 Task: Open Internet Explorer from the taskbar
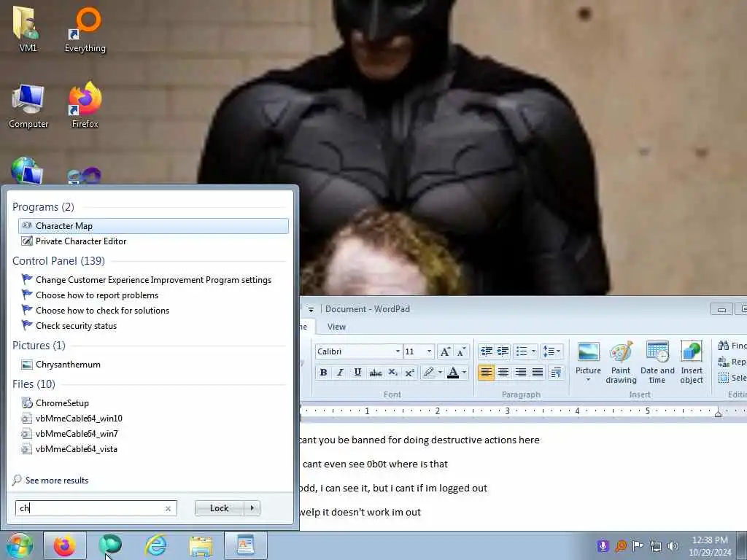[x=156, y=545]
